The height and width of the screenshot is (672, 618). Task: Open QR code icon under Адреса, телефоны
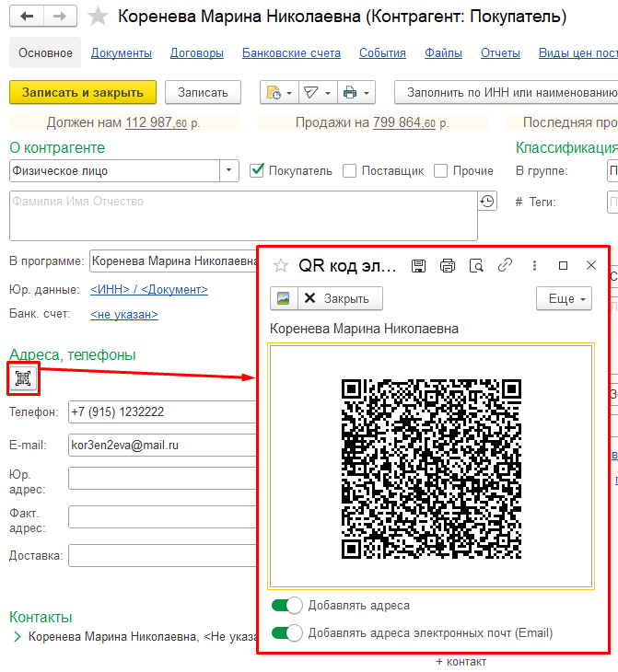23,378
